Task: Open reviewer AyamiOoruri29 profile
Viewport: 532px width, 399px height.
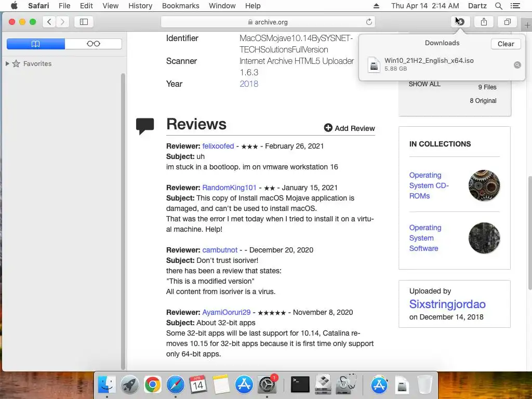Action: click(x=227, y=312)
